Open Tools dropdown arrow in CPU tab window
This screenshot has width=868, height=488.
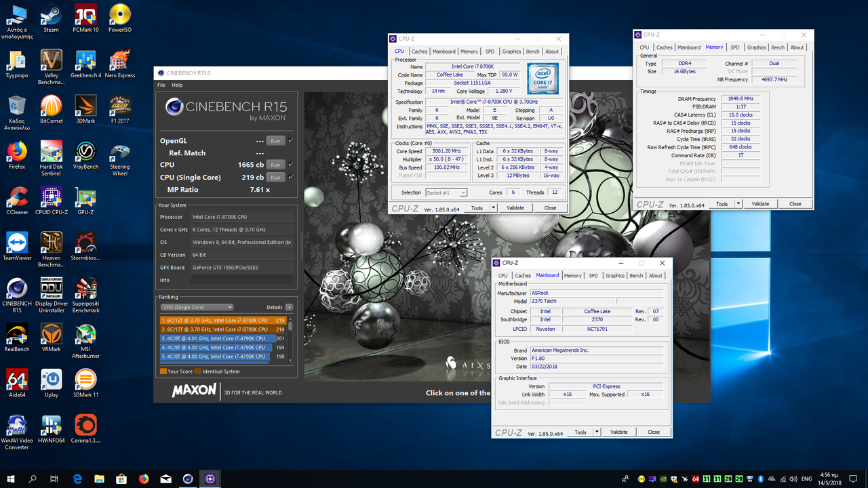[493, 208]
